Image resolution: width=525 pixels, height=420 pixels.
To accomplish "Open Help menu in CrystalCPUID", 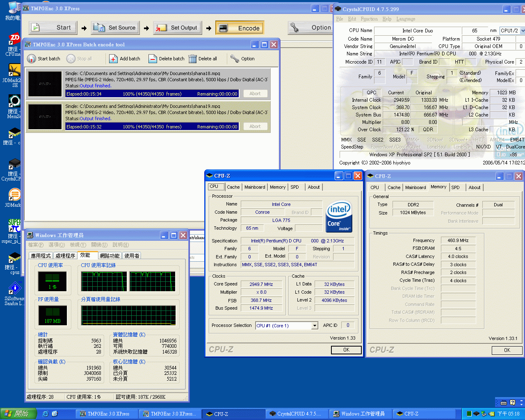I will pyautogui.click(x=387, y=19).
